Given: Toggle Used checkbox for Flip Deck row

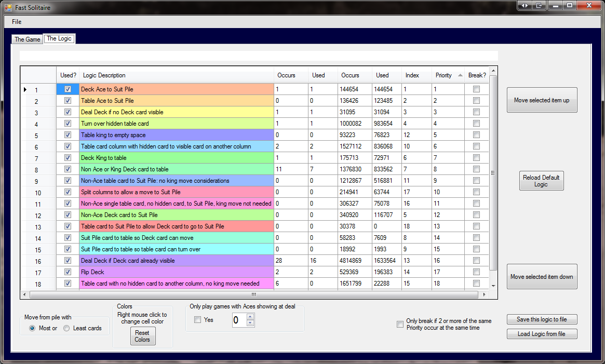Looking at the screenshot, I should 68,272.
